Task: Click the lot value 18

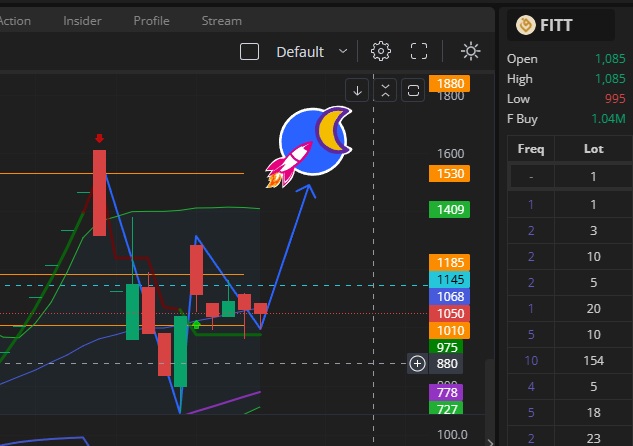Action: click(593, 412)
